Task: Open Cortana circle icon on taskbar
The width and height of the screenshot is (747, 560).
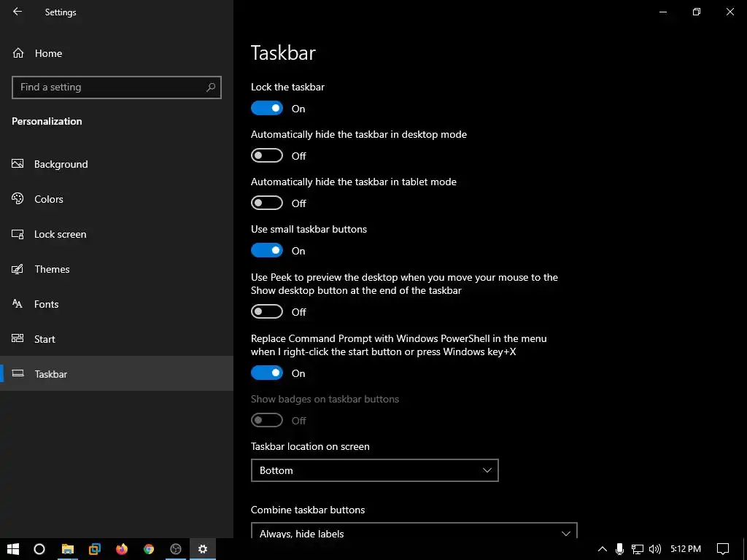Action: [39, 549]
